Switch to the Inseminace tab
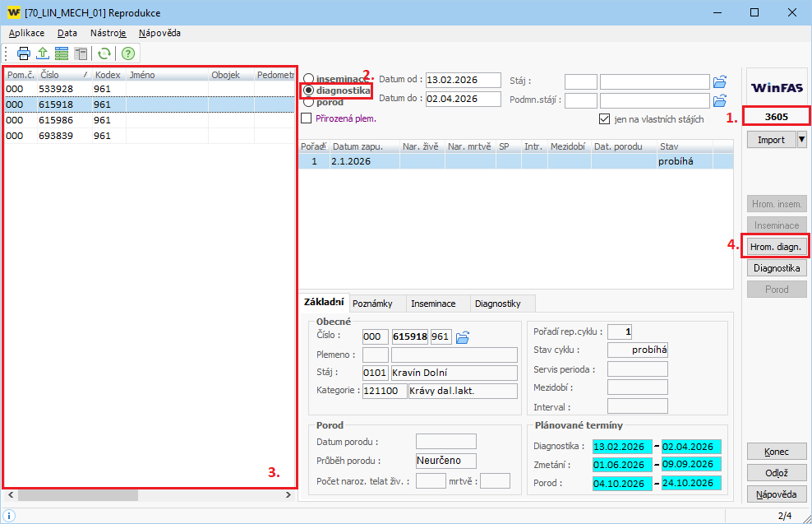Image resolution: width=812 pixels, height=524 pixels. pyautogui.click(x=433, y=304)
